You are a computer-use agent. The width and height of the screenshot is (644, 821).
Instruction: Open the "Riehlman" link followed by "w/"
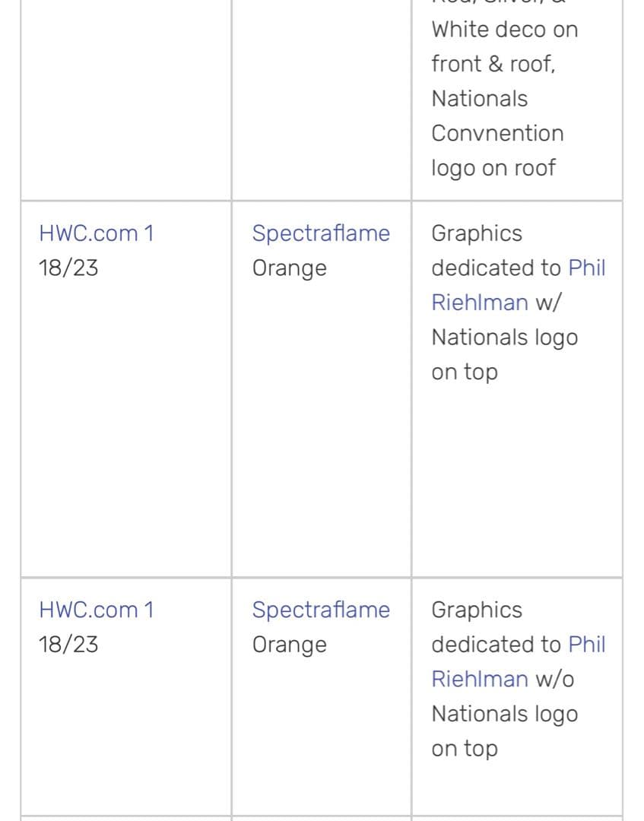tap(480, 303)
